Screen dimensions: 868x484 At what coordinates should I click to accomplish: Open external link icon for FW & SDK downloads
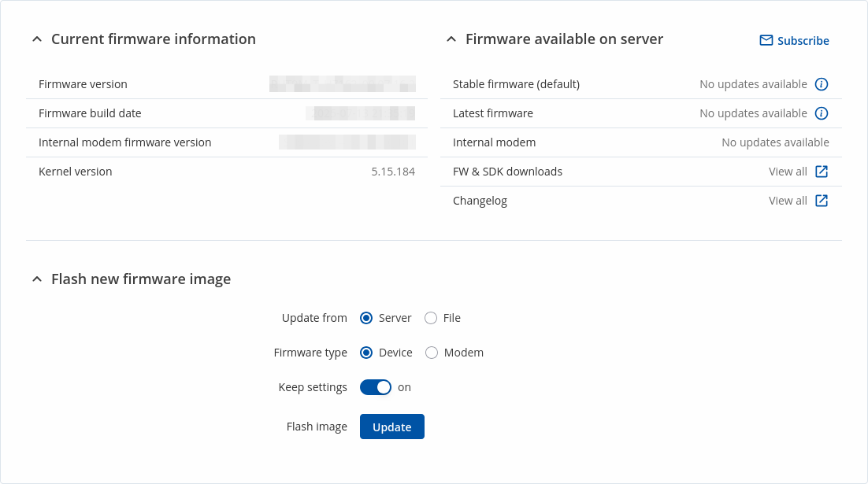tap(822, 172)
